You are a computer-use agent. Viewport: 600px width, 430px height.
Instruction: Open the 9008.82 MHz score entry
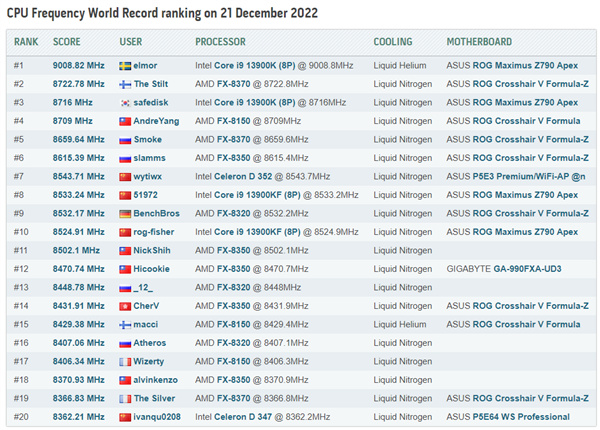(78, 65)
